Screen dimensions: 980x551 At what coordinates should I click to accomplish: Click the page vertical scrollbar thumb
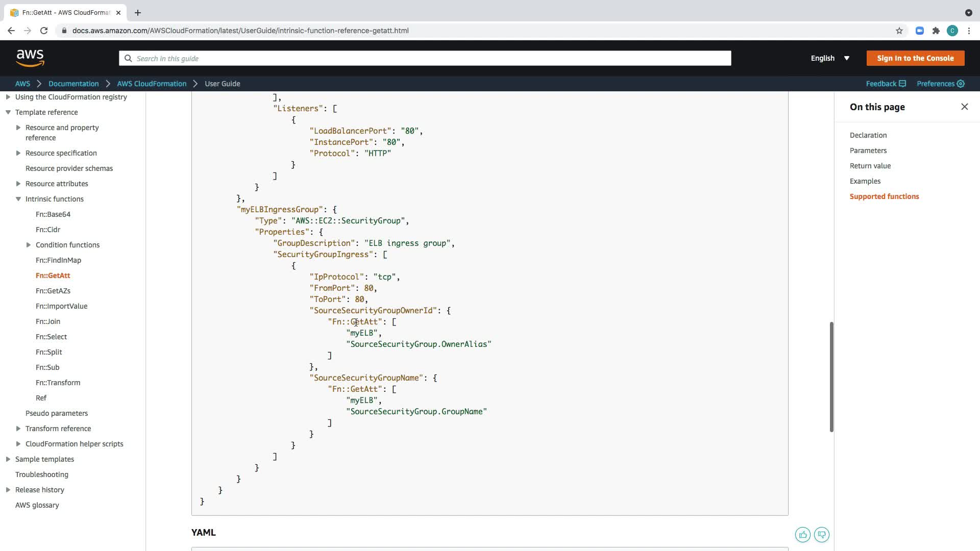tap(831, 377)
